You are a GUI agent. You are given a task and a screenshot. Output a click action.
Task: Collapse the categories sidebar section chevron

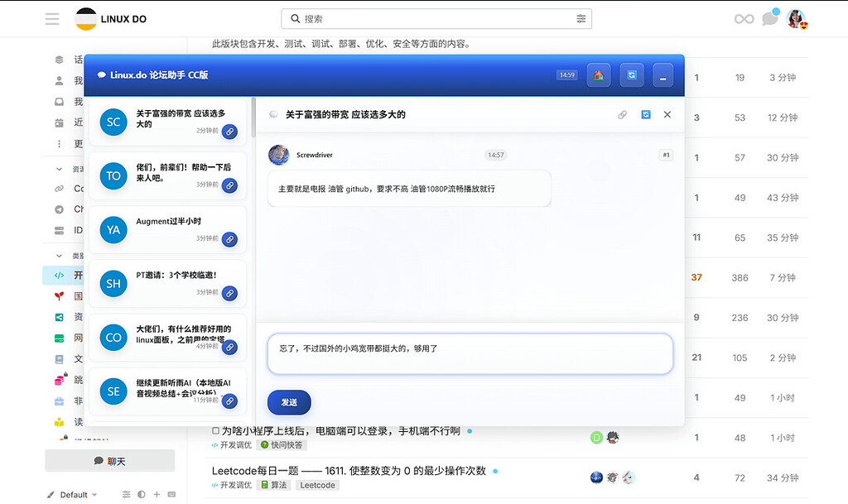59,256
